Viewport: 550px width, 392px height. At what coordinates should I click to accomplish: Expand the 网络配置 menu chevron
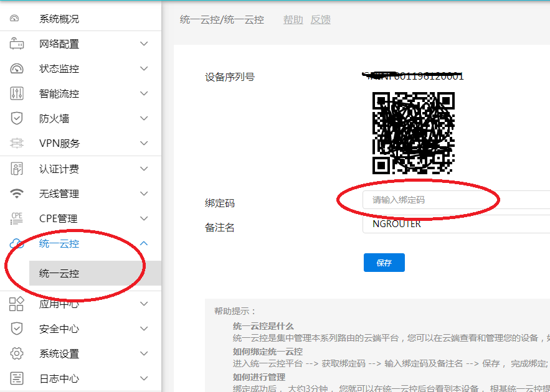144,44
